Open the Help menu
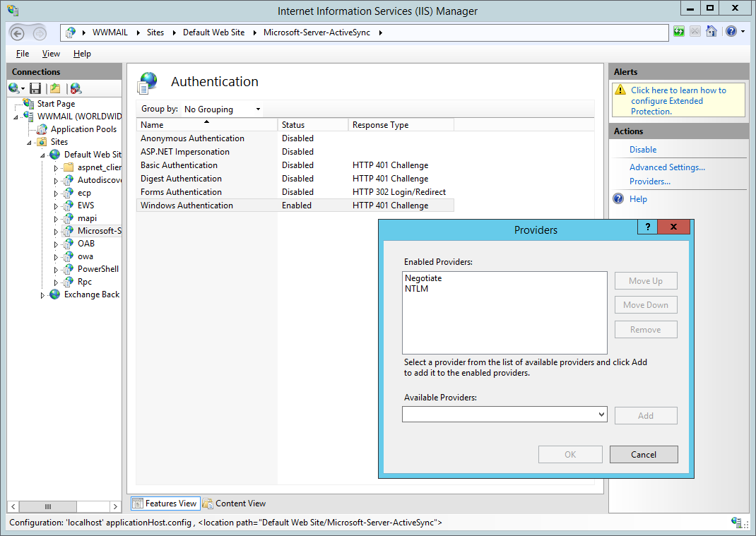The width and height of the screenshot is (756, 536). 82,54
